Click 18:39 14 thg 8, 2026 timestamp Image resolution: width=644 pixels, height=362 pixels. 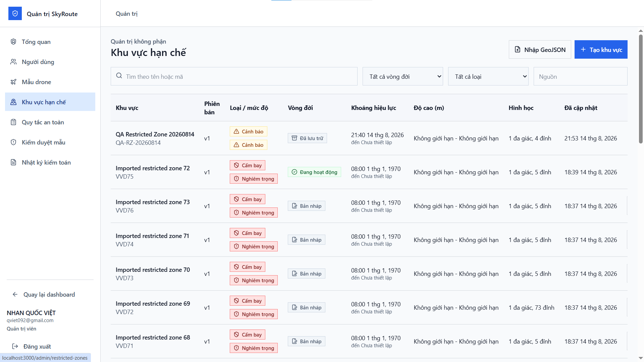click(590, 172)
